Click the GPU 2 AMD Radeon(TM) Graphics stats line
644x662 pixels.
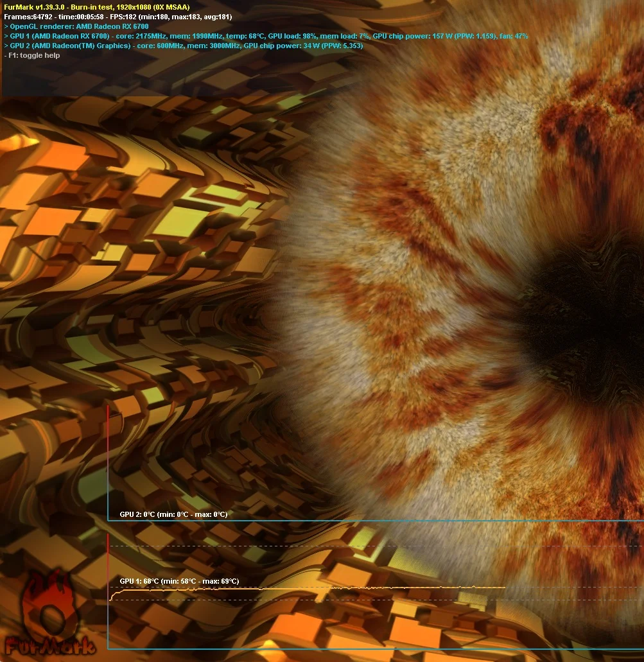(x=183, y=46)
